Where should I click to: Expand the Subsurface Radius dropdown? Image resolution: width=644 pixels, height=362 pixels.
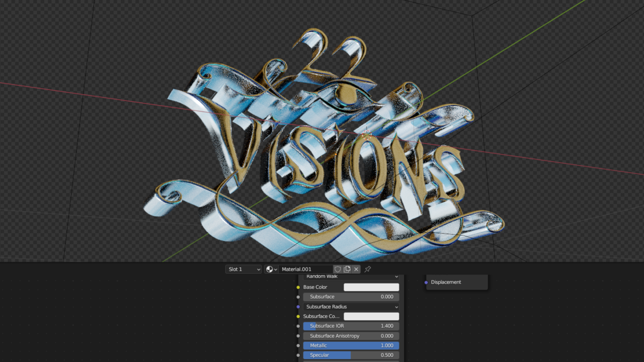[x=351, y=307]
